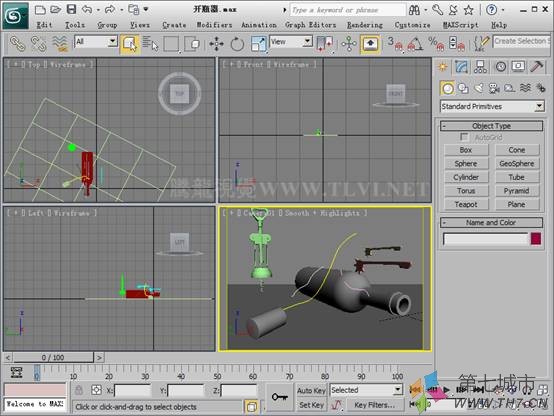Screen dimensions: 554x416
Task: Switch to Hierarchy command panel tab
Action: tap(480, 66)
